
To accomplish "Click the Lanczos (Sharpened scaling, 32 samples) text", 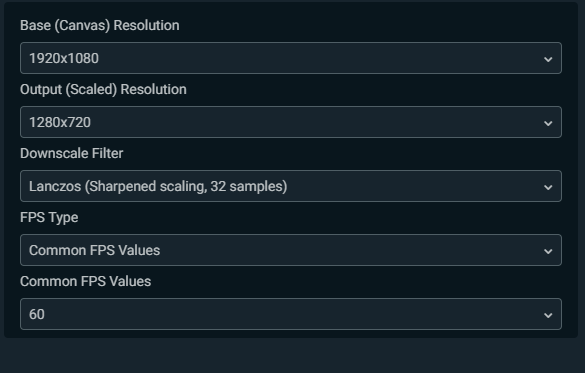I will pyautogui.click(x=158, y=186).
